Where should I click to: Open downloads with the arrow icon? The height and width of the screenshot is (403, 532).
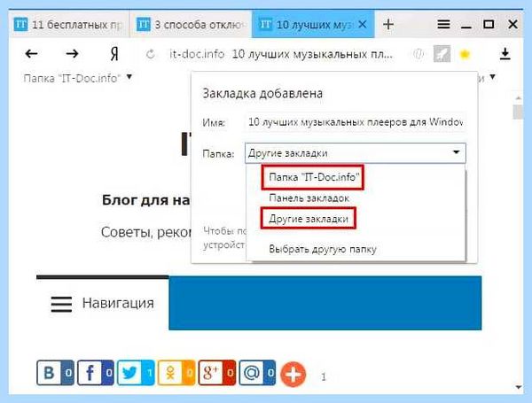pyautogui.click(x=505, y=54)
